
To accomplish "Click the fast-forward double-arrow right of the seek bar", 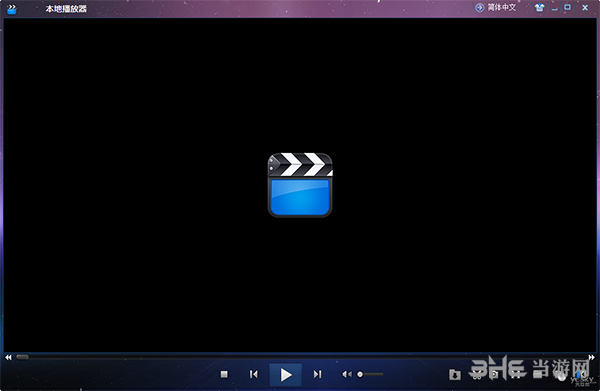I will (591, 357).
